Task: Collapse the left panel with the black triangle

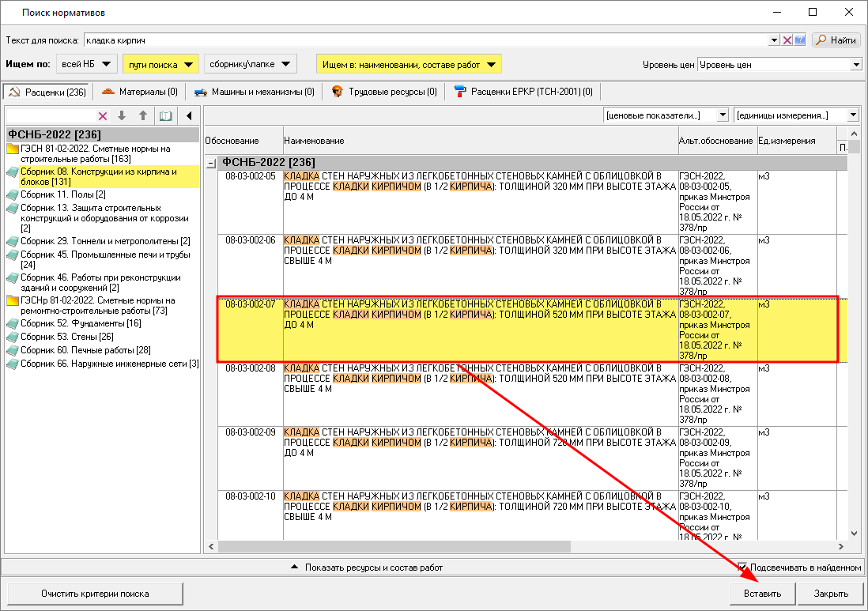Action: point(189,116)
